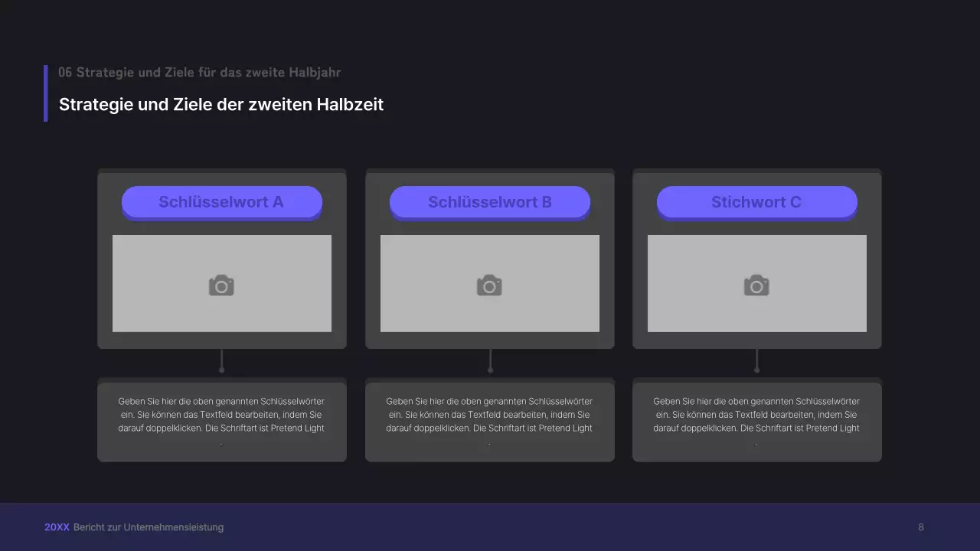The width and height of the screenshot is (980, 551).
Task: Select the connector dot under the middle card
Action: (490, 370)
